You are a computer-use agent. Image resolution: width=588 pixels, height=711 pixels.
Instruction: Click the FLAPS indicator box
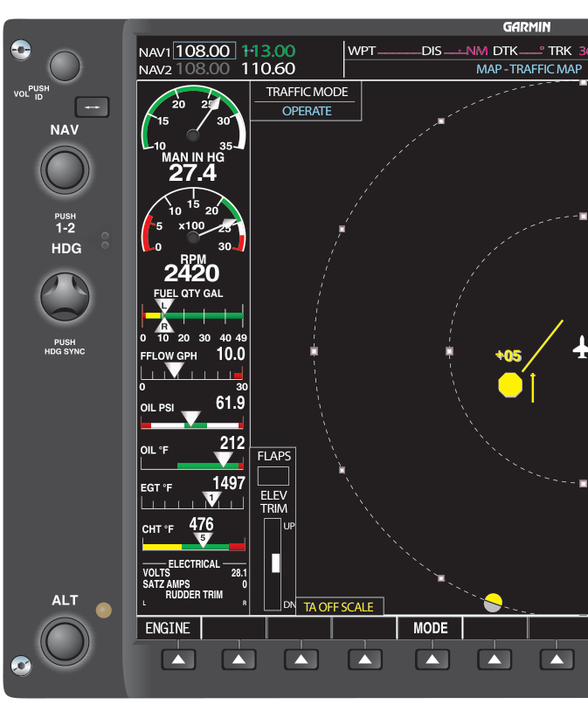coord(273,476)
